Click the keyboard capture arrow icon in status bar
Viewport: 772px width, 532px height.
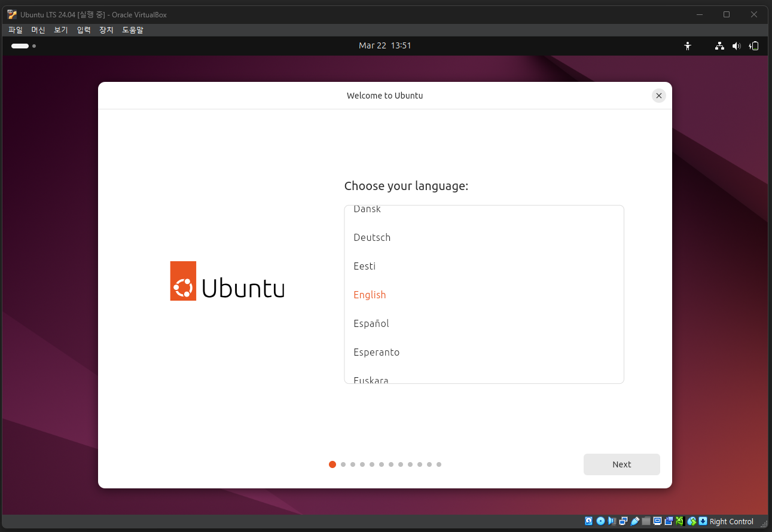703,521
